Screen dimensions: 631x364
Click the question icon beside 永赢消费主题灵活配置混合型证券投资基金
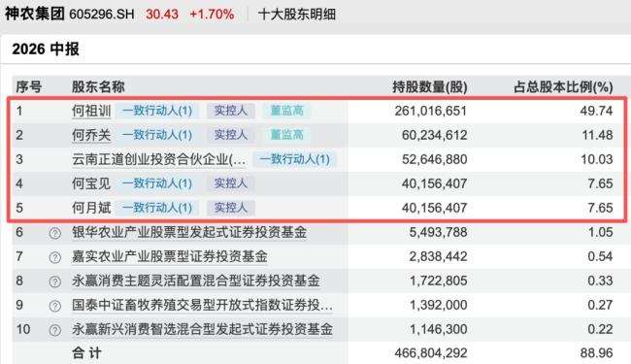(x=54, y=281)
